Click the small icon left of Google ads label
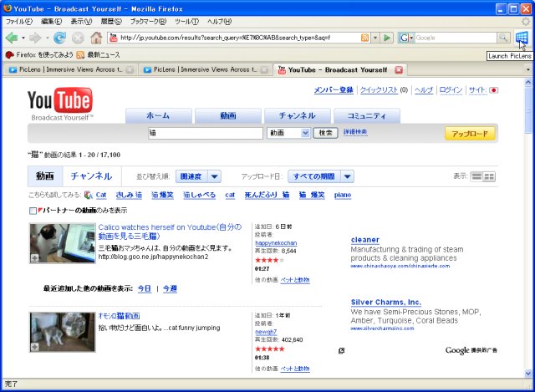 (x=341, y=351)
